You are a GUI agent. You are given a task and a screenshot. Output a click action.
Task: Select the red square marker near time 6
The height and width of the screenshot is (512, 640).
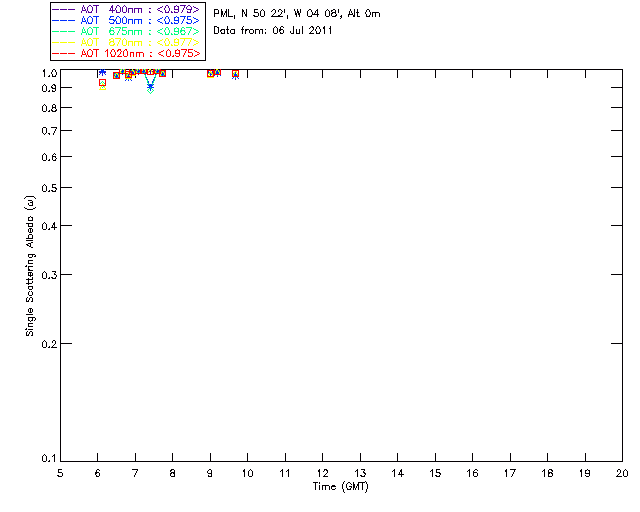pos(102,82)
